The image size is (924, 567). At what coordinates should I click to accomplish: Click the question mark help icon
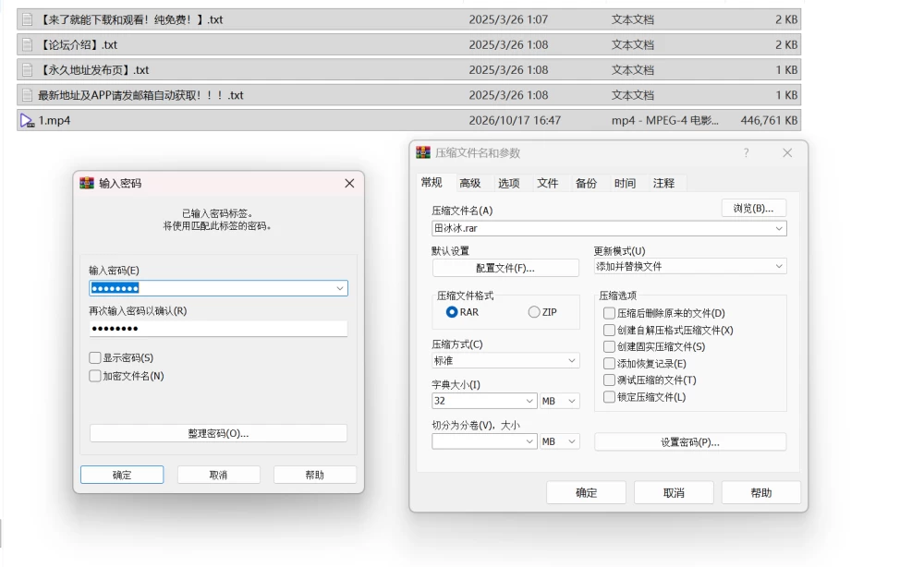(x=746, y=153)
